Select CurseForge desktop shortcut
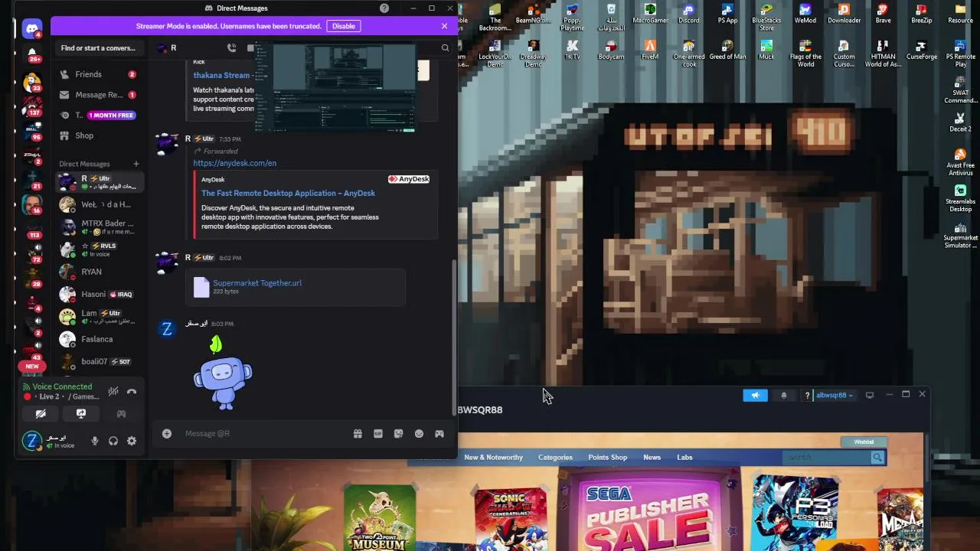This screenshot has height=551, width=980. tap(921, 50)
